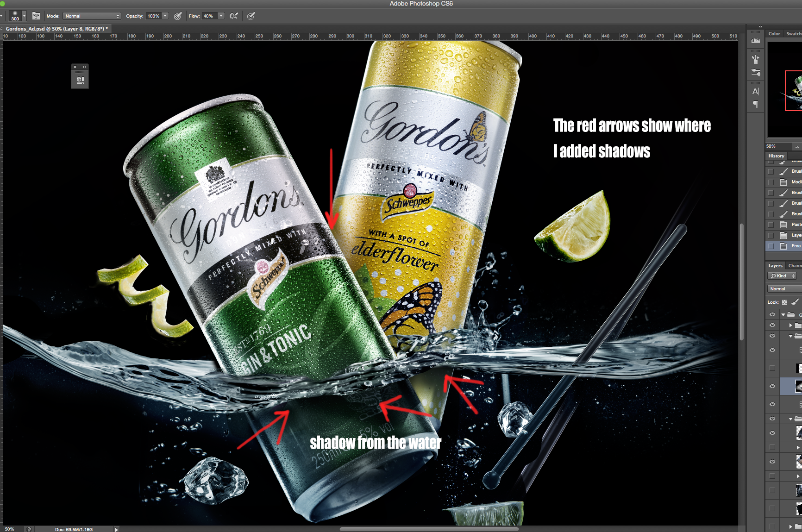Open the painting Mode dropdown set to Normal
Viewport: 802px width, 532px height.
[92, 16]
